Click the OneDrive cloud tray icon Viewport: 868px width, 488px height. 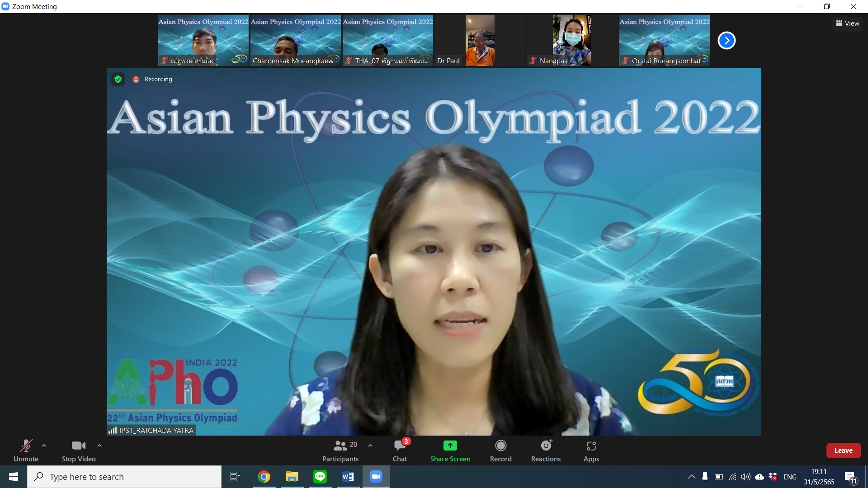[x=759, y=477]
